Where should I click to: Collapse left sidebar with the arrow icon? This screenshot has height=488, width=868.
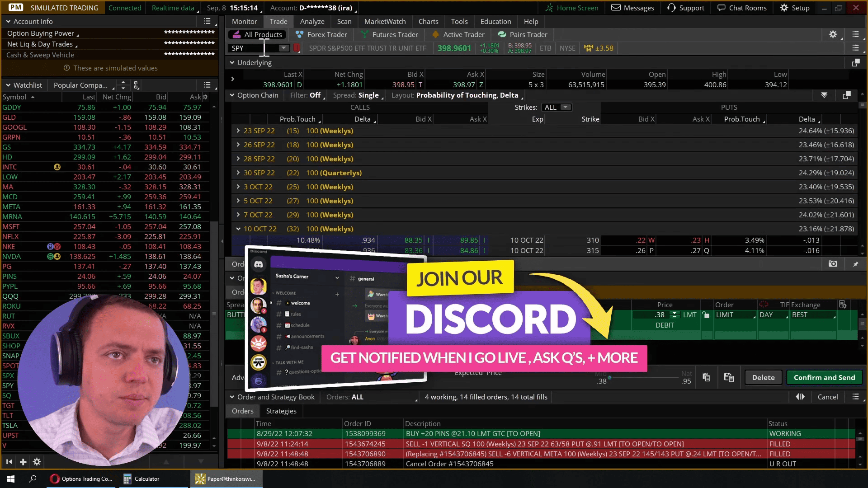pos(9,462)
